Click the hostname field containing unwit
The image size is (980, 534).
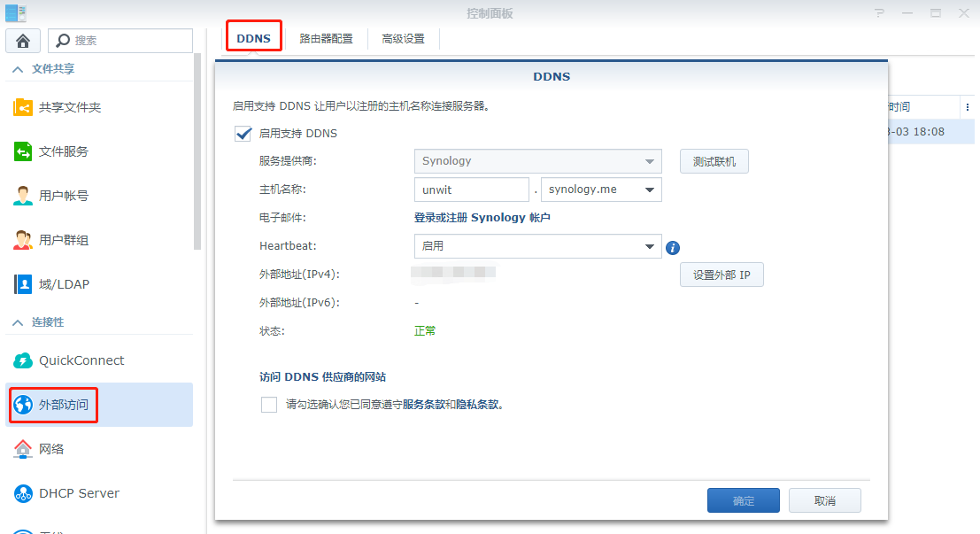coord(471,190)
